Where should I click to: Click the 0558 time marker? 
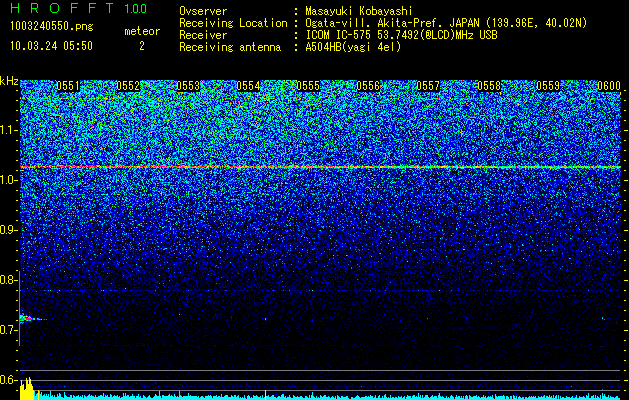[489, 86]
